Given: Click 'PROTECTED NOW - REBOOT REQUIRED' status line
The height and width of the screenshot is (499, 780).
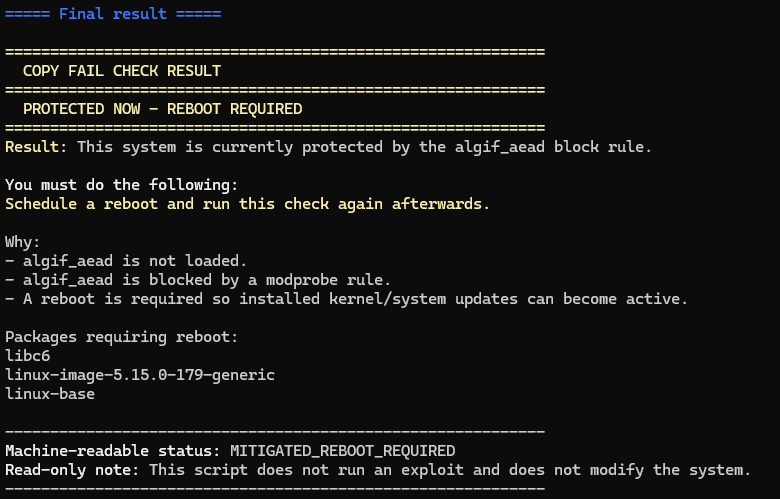Looking at the screenshot, I should coord(163,109).
